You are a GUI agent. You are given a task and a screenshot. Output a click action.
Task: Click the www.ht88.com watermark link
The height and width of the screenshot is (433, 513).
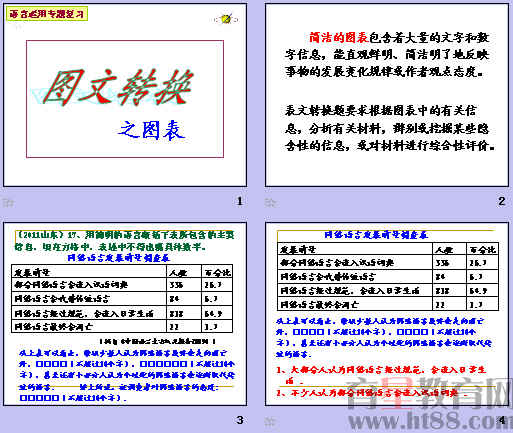point(430,421)
